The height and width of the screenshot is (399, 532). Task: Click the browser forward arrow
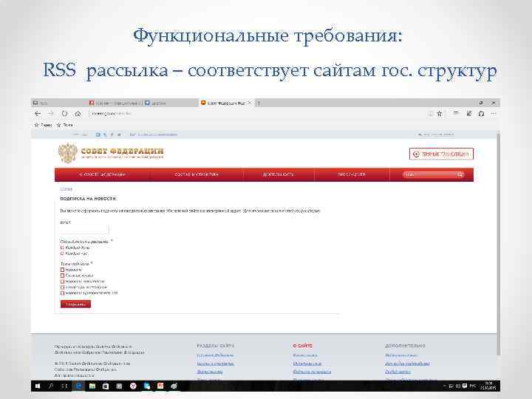click(51, 114)
